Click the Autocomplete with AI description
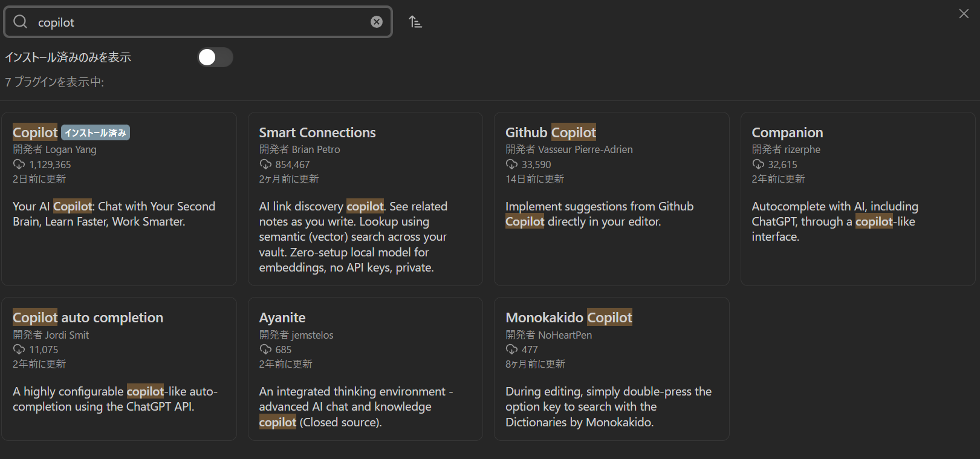The width and height of the screenshot is (980, 459). click(x=835, y=222)
